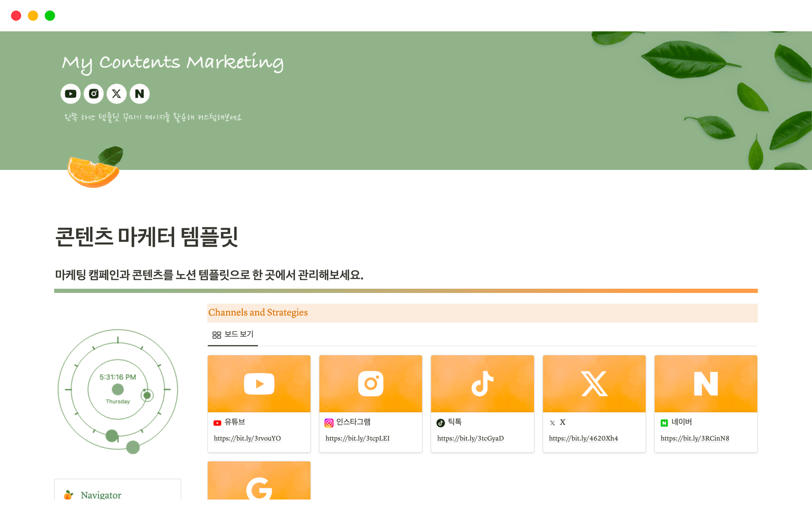Click the small X icon beside card title X
The height and width of the screenshot is (508, 812).
point(552,422)
